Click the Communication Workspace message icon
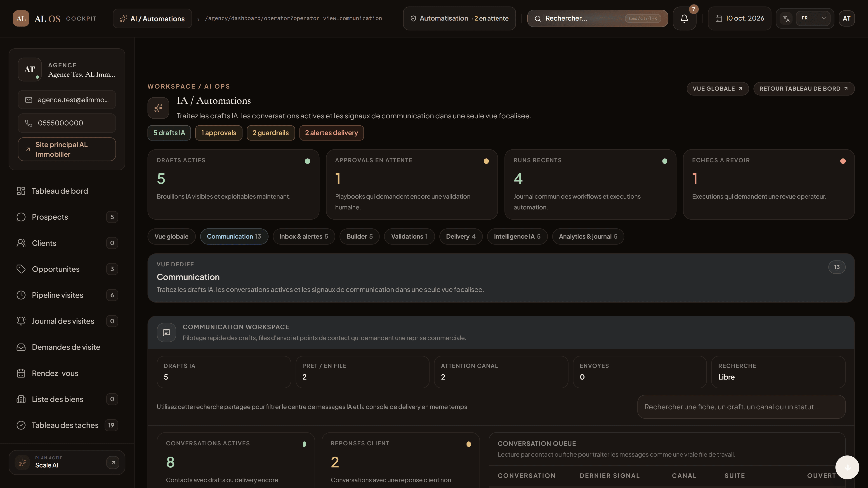 click(x=166, y=332)
